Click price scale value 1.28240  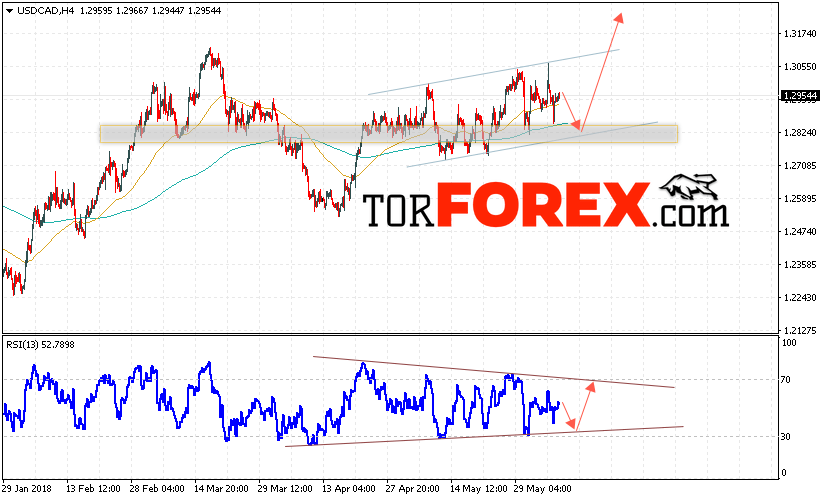(800, 132)
